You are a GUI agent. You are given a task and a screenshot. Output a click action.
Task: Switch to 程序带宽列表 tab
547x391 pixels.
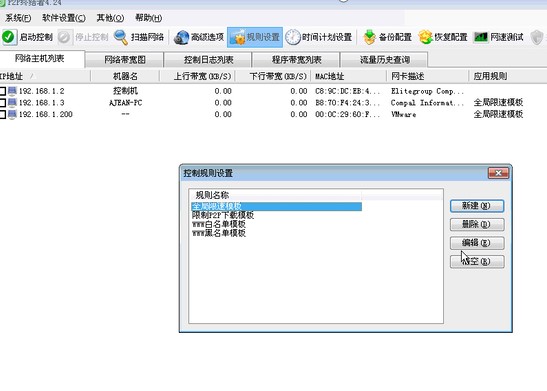click(x=296, y=60)
